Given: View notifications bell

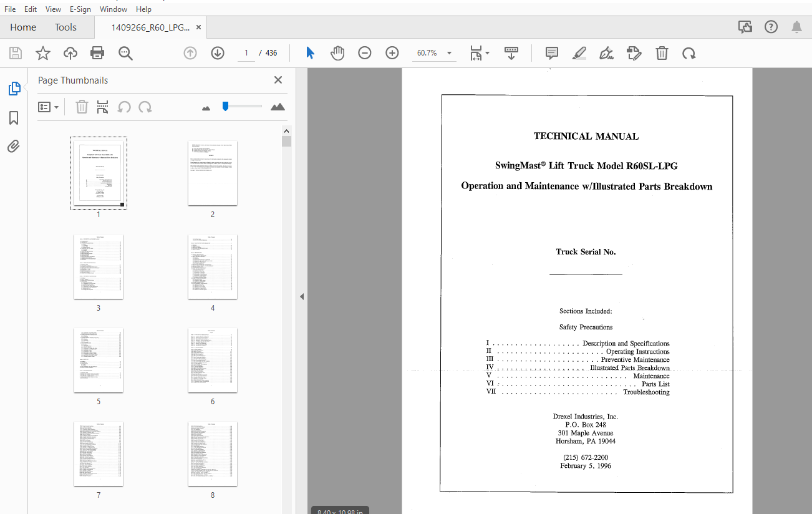Looking at the screenshot, I should 797,27.
